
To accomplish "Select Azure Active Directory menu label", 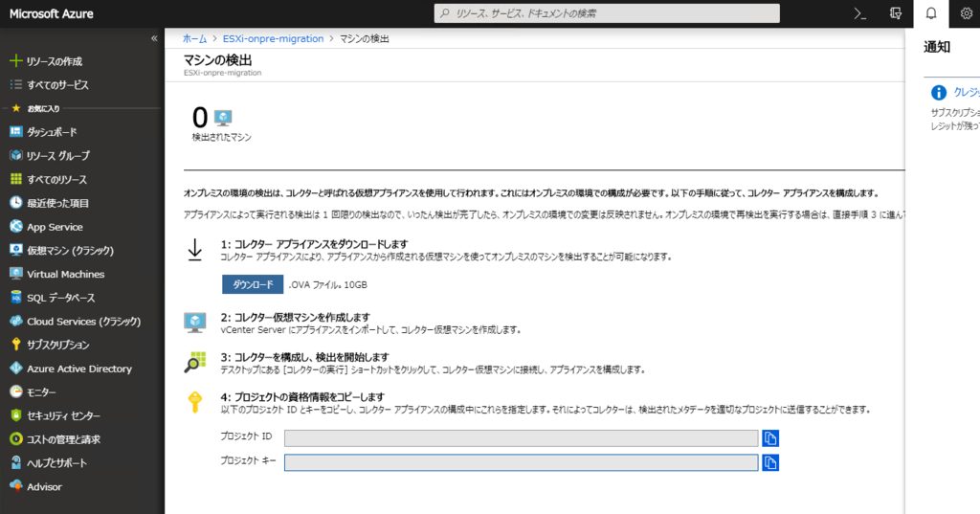I will point(79,369).
